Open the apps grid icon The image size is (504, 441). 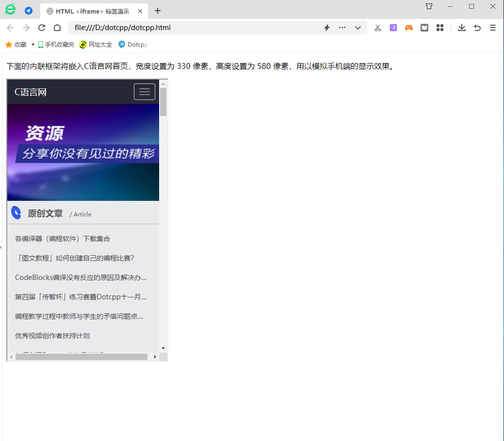point(439,28)
